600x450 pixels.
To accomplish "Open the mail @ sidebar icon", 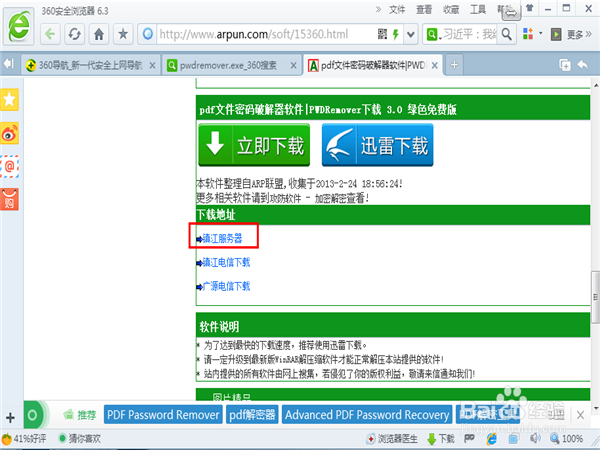I will pos(10,166).
